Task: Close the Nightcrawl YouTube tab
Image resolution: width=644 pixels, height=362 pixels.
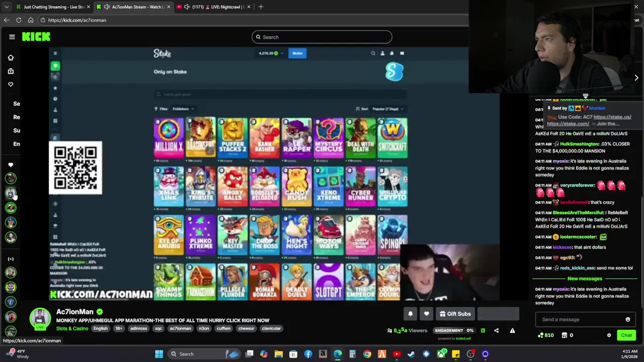Action: tap(249, 7)
